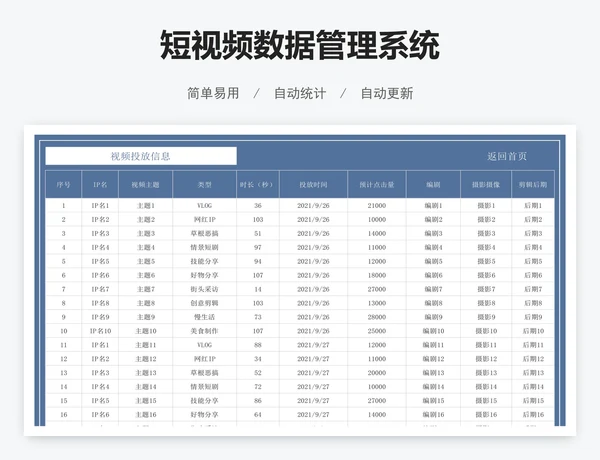The width and height of the screenshot is (600, 460).
Task: Select the VLOG cell in 主题11 row
Action: pyautogui.click(x=204, y=345)
